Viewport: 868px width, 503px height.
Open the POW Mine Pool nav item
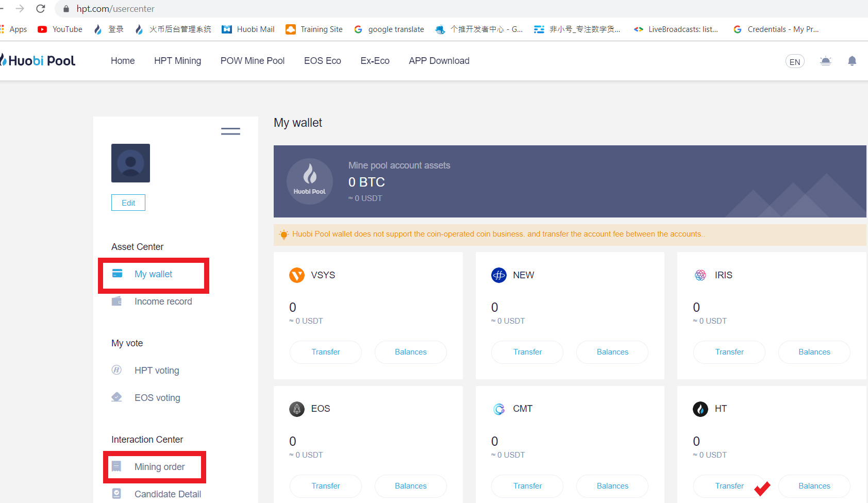tap(253, 61)
